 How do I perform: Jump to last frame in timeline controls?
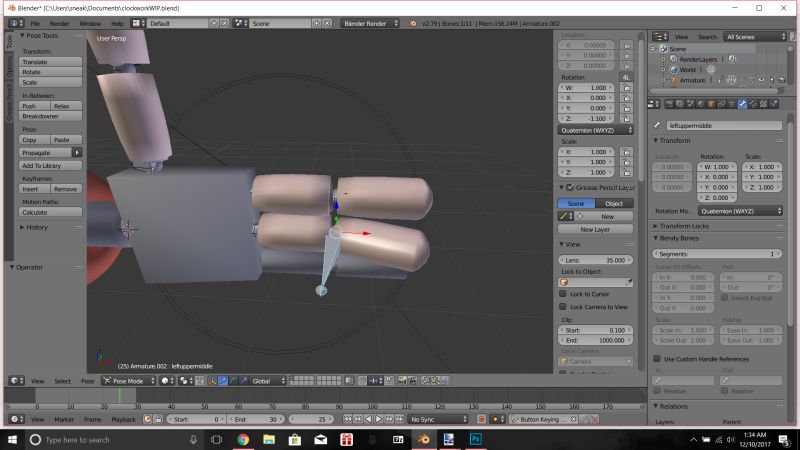[x=399, y=419]
